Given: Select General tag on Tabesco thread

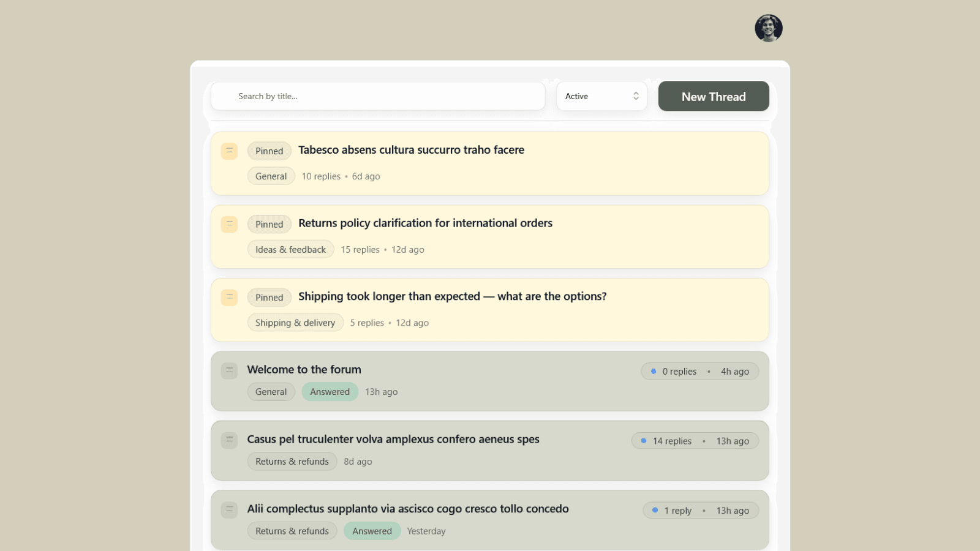Looking at the screenshot, I should (271, 176).
